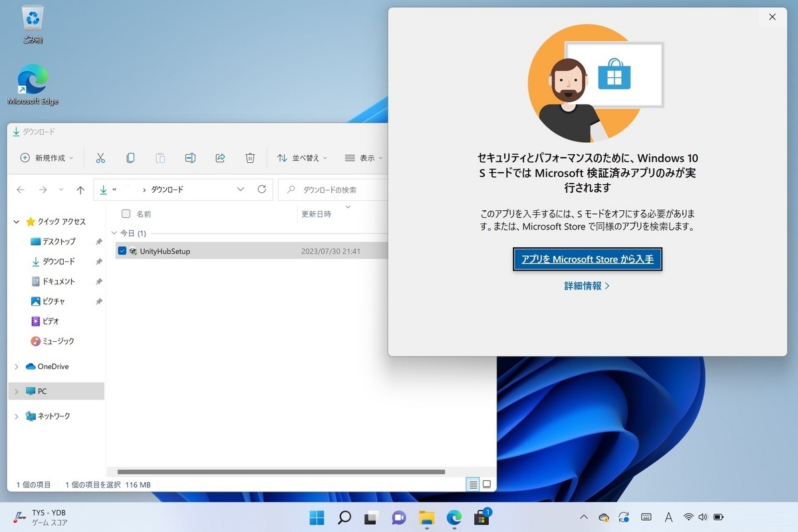Click the ダウンロードの検索 search field
The image size is (798, 532).
pos(334,190)
